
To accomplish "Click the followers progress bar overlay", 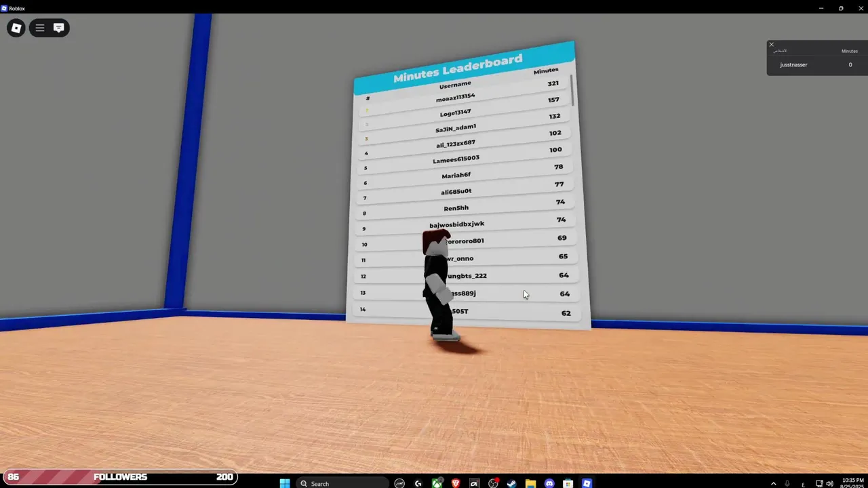I will (x=120, y=477).
